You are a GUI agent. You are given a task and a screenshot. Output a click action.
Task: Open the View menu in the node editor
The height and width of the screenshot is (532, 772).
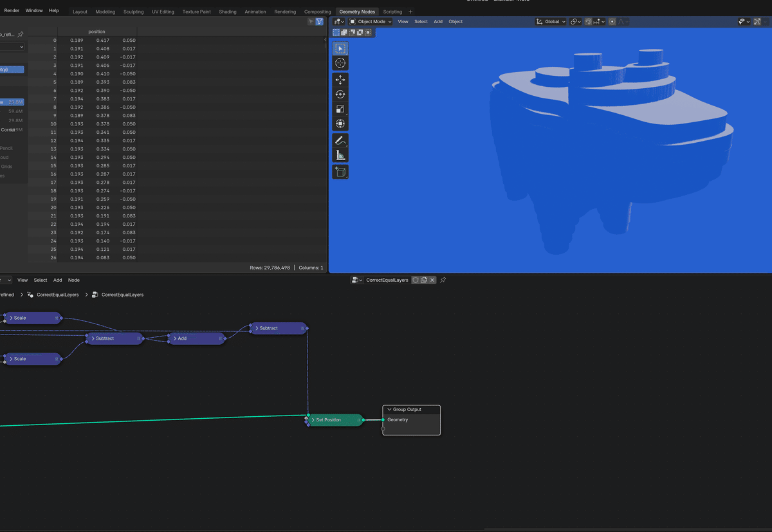pos(23,280)
